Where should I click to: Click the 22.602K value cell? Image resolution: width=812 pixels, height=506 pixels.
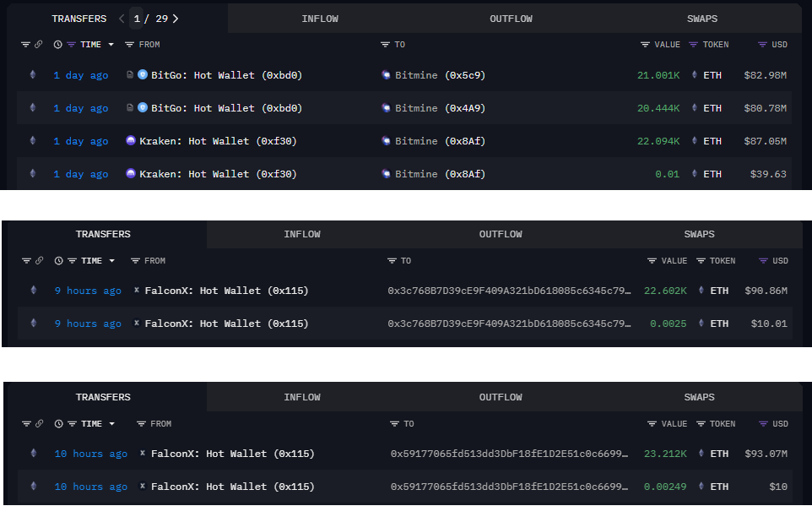[665, 291]
